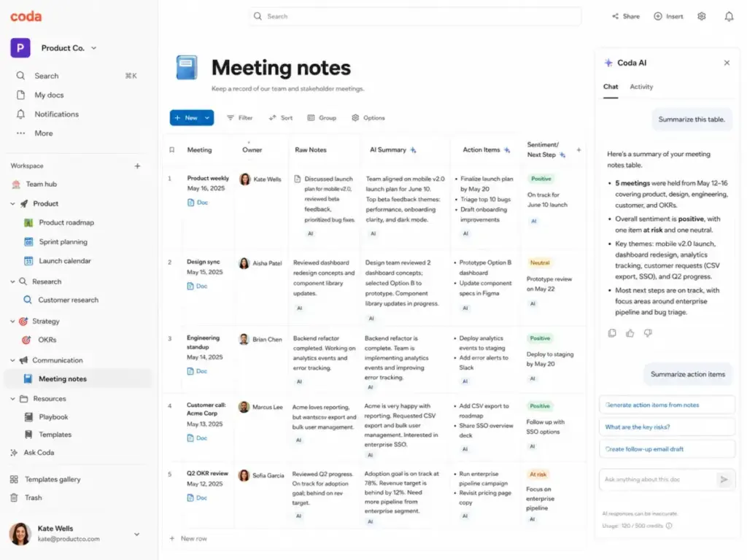Collapse the Strategy section
The height and width of the screenshot is (560, 747).
pos(12,322)
